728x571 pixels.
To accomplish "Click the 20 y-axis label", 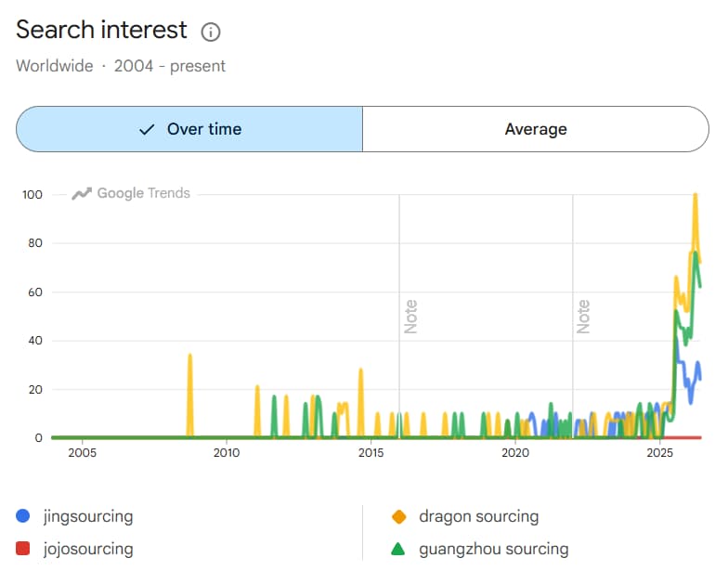I will pos(35,390).
